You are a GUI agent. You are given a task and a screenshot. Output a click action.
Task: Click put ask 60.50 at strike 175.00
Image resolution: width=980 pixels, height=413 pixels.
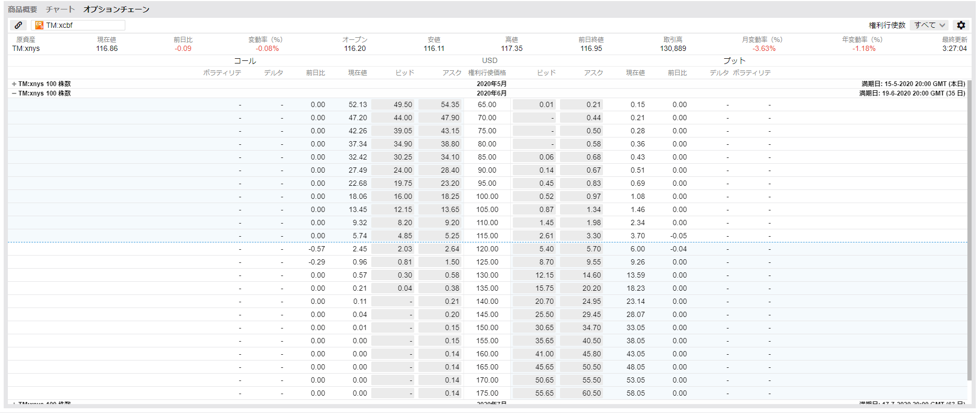581,393
